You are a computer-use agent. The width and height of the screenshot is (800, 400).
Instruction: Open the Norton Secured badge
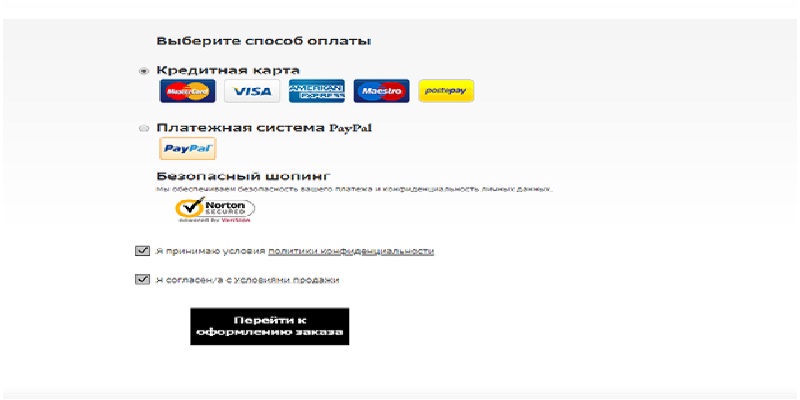(215, 209)
